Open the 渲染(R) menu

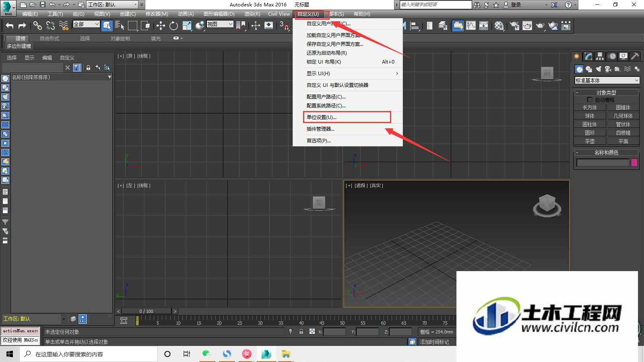coord(252,14)
